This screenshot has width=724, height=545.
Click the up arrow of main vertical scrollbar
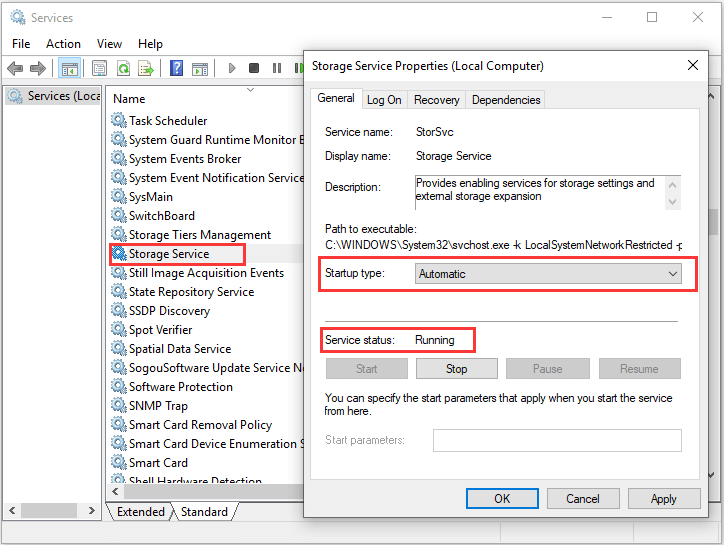[712, 96]
